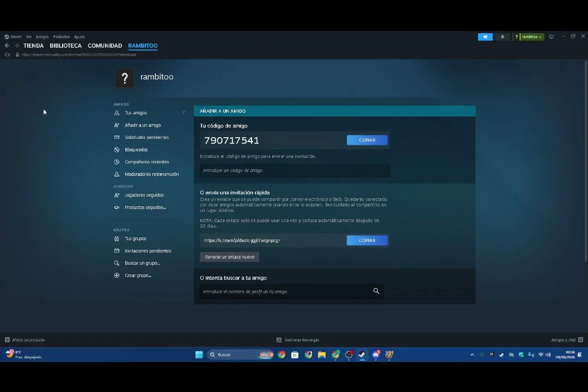588x392 pixels.
Task: Click the Tus amigos person icon
Action: (x=117, y=113)
